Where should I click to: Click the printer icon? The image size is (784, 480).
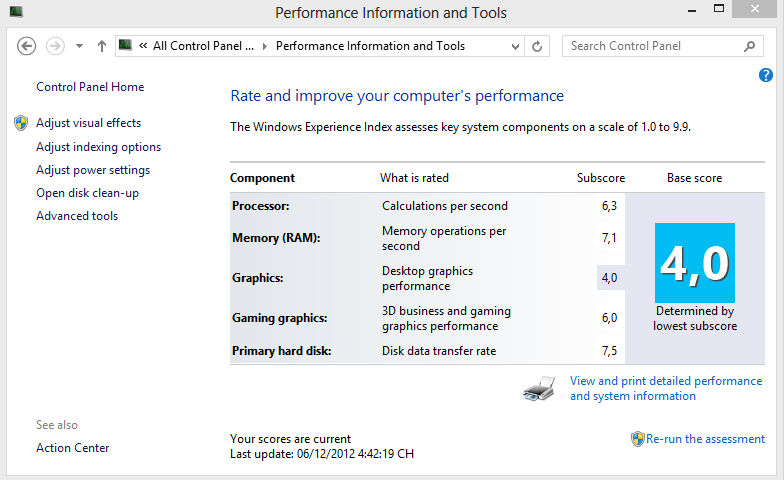point(538,388)
